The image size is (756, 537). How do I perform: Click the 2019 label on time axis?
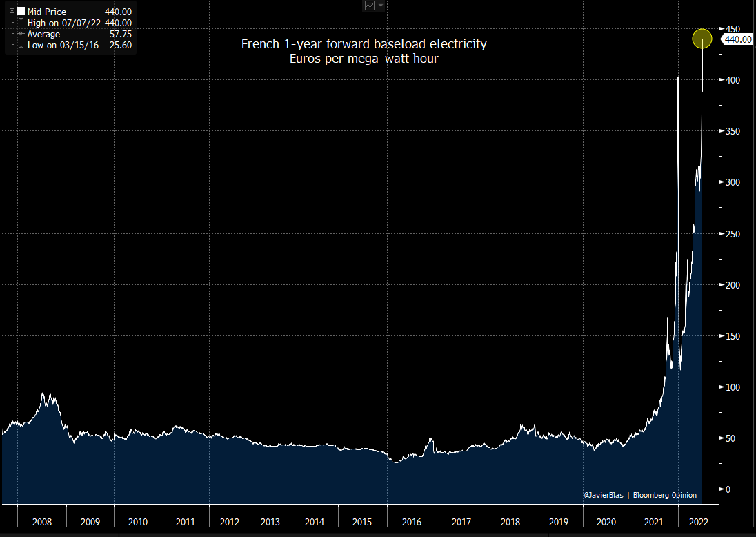pos(558,522)
